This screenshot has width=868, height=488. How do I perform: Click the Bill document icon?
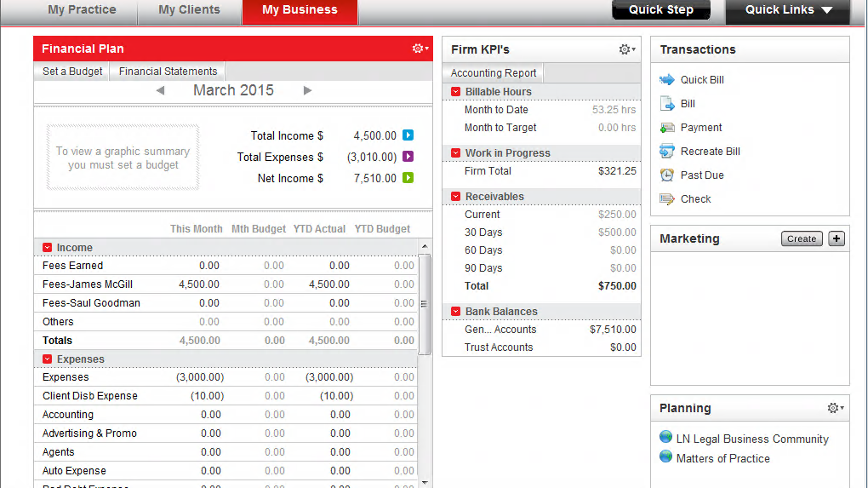click(x=667, y=104)
